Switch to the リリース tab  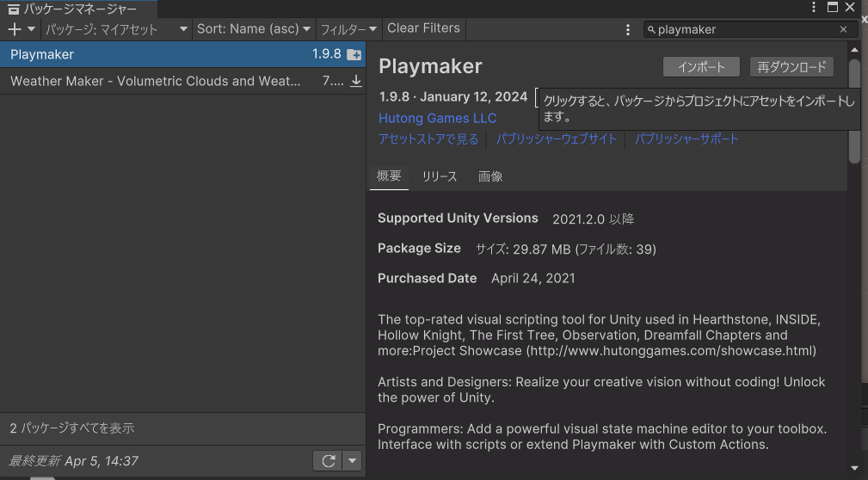click(440, 176)
